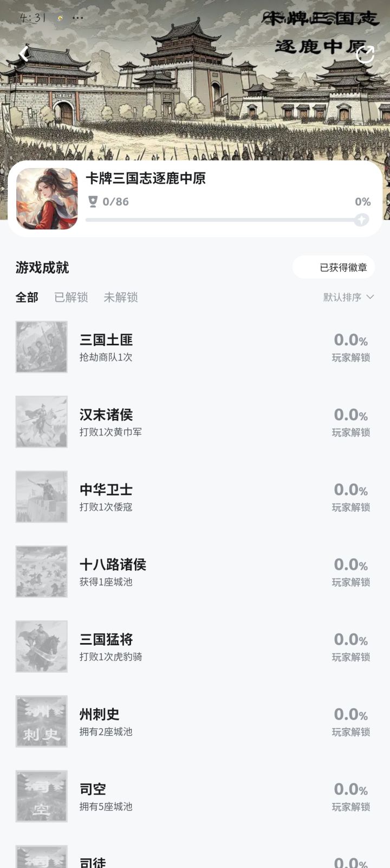390x868 pixels.
Task: Tap the share icon on banner
Action: pos(365,54)
